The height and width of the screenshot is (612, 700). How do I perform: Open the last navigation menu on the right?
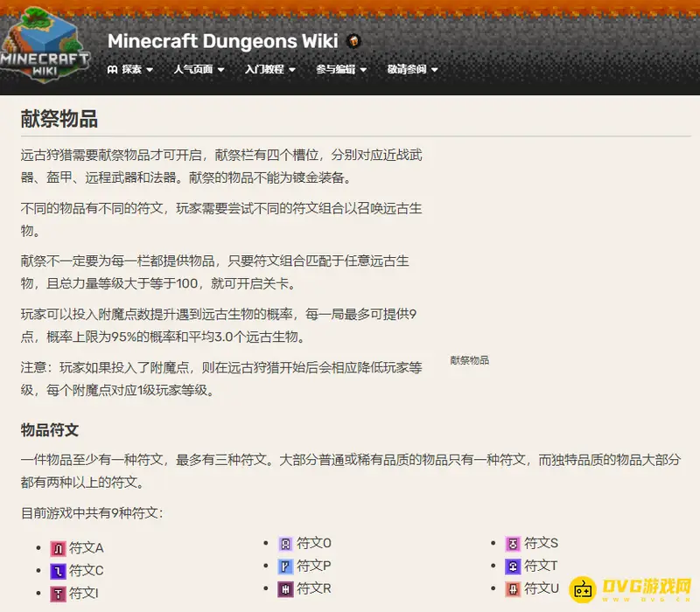coord(412,69)
